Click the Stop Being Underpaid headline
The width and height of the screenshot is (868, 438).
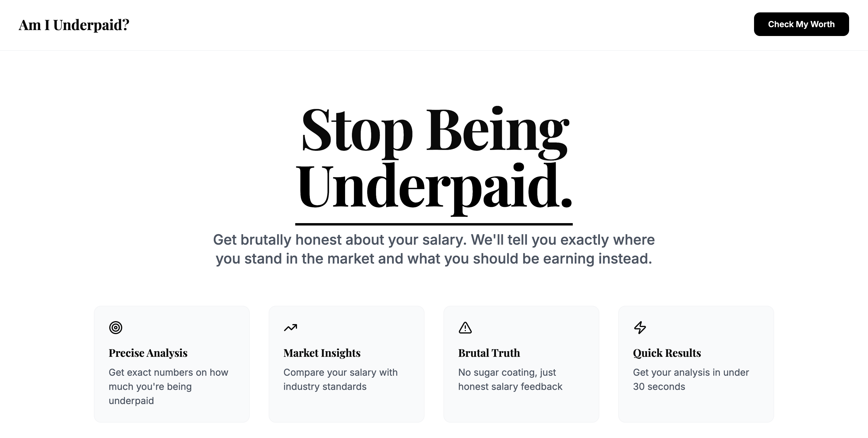(434, 158)
